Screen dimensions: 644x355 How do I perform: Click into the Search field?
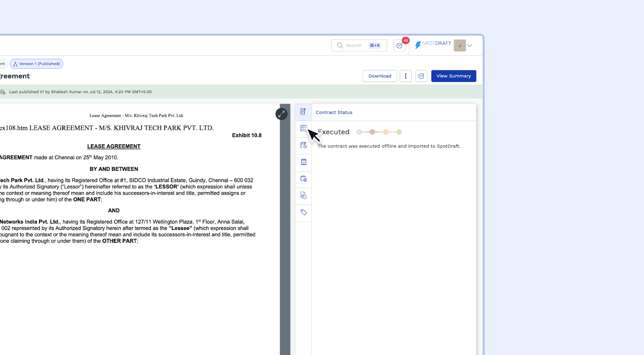354,45
